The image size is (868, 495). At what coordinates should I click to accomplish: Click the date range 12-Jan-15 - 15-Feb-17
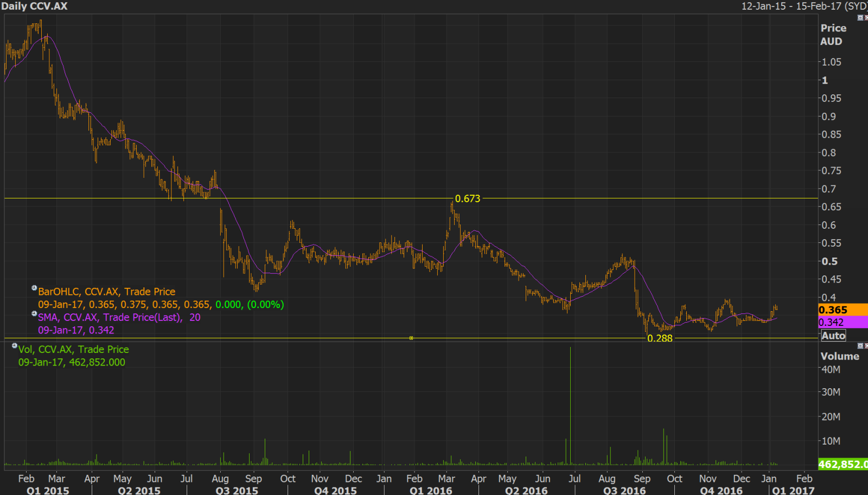(x=804, y=6)
